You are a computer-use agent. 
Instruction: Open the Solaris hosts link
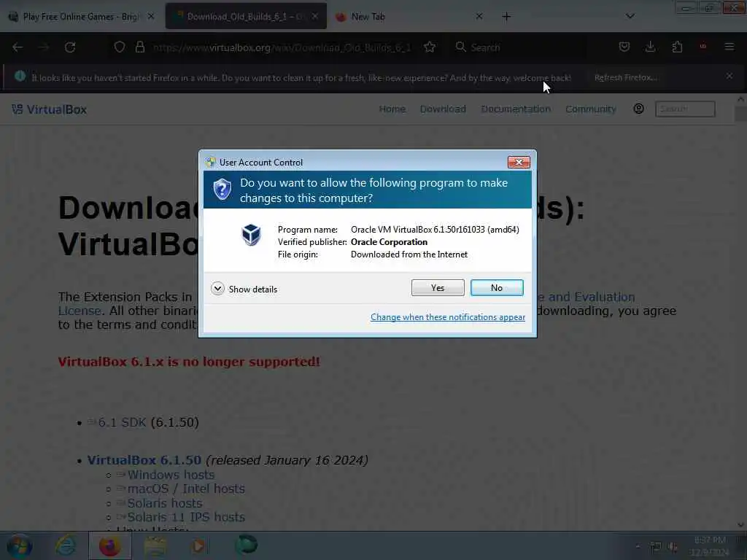(x=164, y=503)
